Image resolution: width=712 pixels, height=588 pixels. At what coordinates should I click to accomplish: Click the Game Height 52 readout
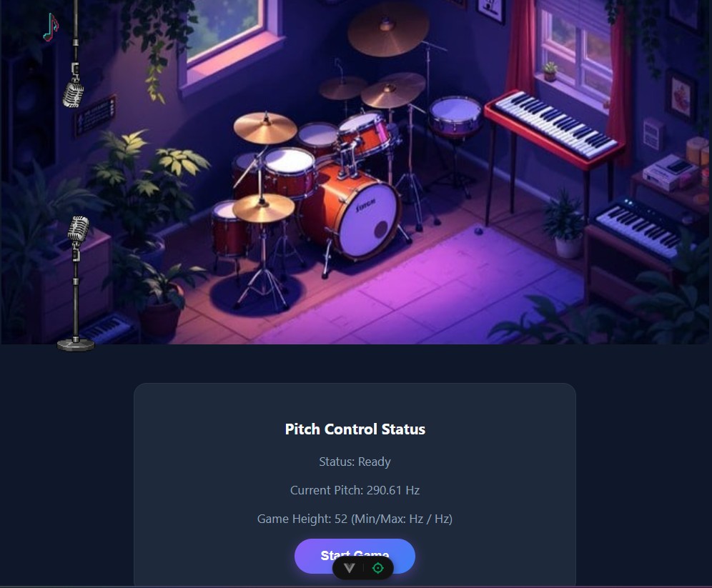355,519
